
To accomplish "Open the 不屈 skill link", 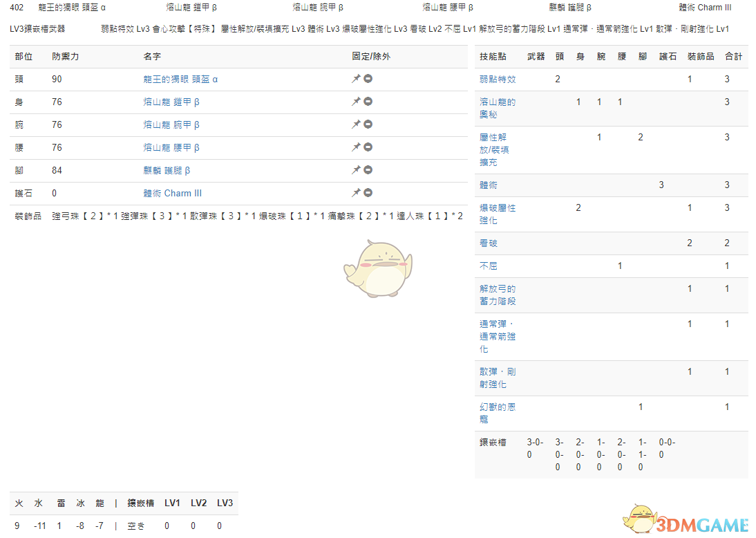I will (489, 266).
